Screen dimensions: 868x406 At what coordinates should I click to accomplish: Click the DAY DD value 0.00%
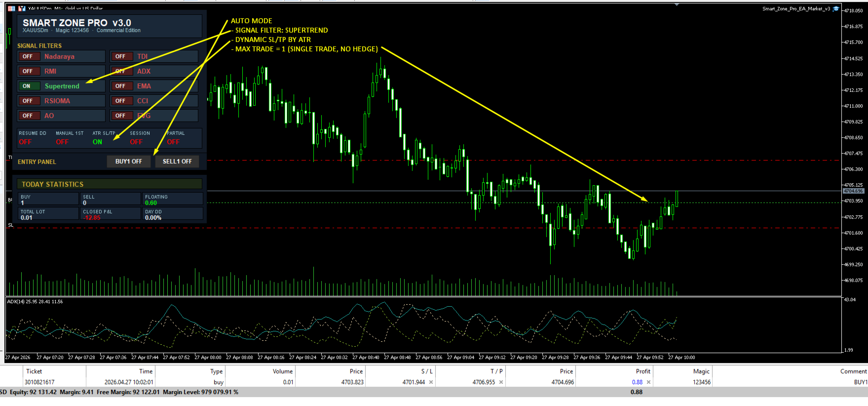153,218
